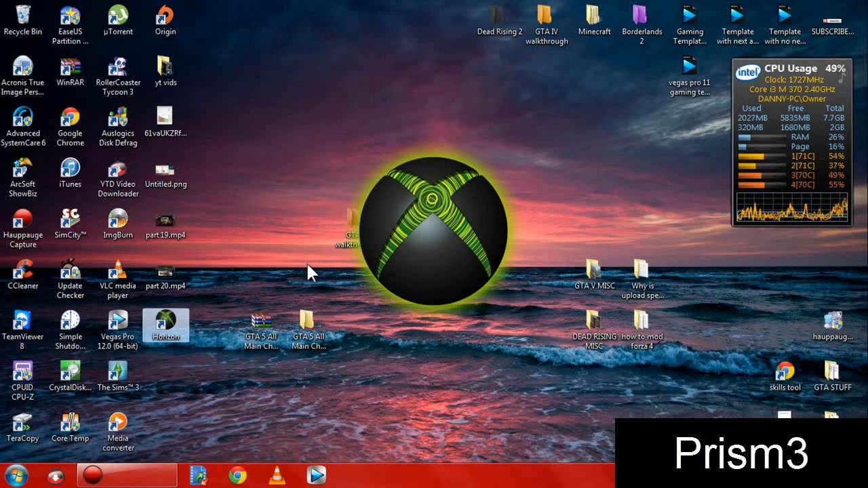Select the 61vaUKZRf image file
Screen dimensions: 868x488
click(x=165, y=122)
